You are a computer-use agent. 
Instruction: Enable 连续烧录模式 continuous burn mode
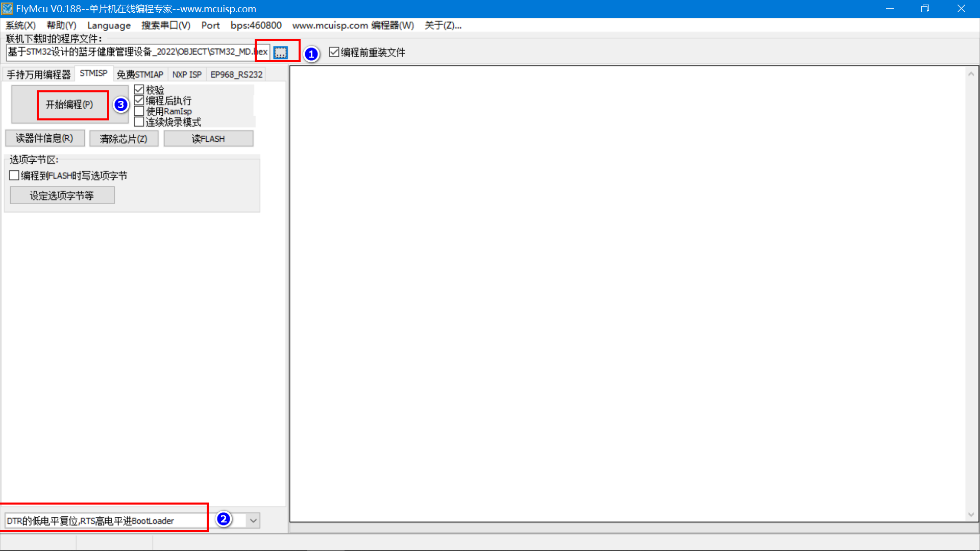pyautogui.click(x=139, y=121)
